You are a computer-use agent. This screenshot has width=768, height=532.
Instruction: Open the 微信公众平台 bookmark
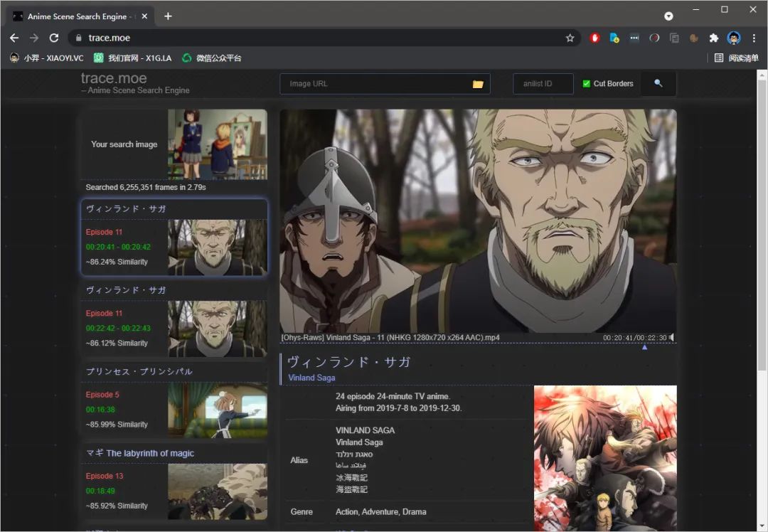[212, 58]
